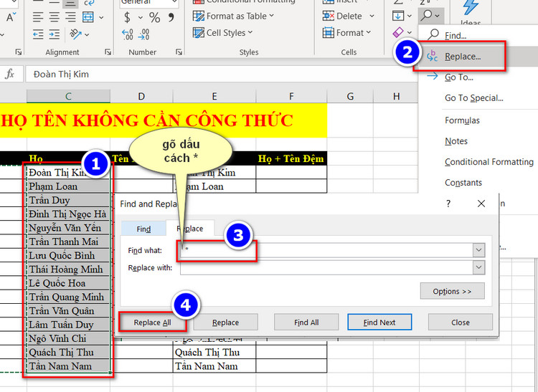Screen dimensions: 538x392
Task: Open the Orientation dropdown arrow
Action: [x=87, y=34]
